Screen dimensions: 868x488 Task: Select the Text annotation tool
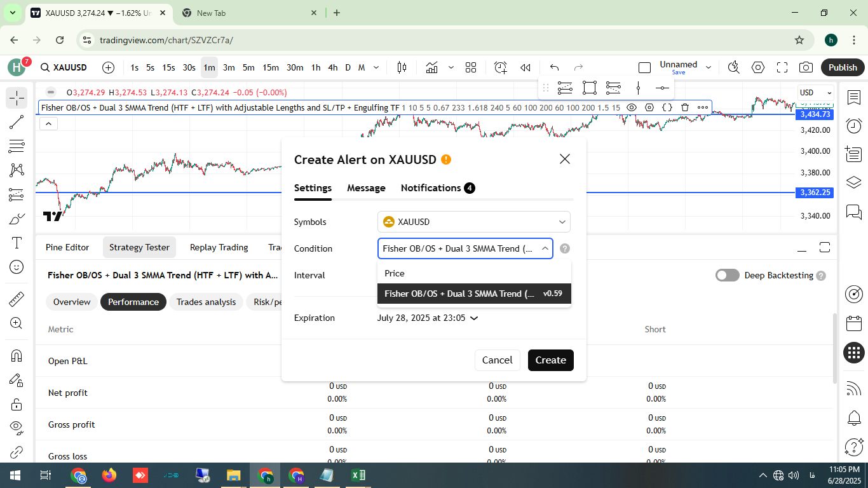pyautogui.click(x=17, y=243)
